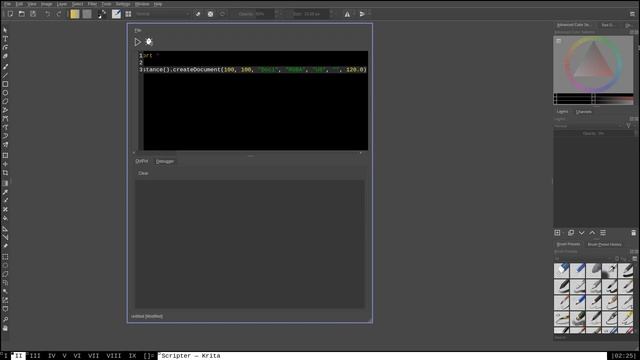Delete the layer with trash icon
Screen dimensions: 640x360
(x=633, y=233)
